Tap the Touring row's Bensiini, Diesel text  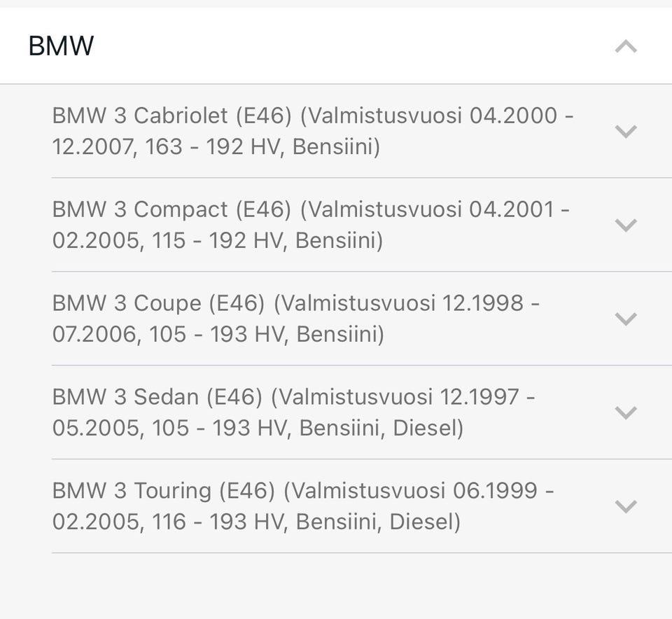coord(378,522)
